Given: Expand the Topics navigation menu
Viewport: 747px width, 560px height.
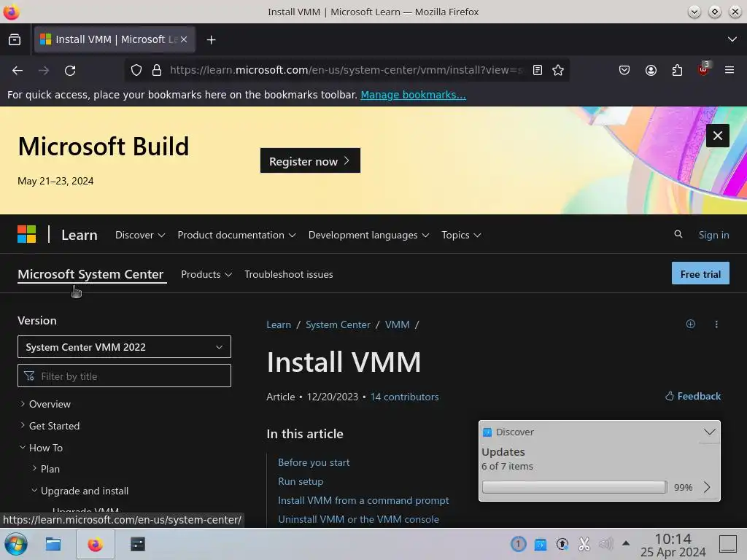Looking at the screenshot, I should 461,235.
